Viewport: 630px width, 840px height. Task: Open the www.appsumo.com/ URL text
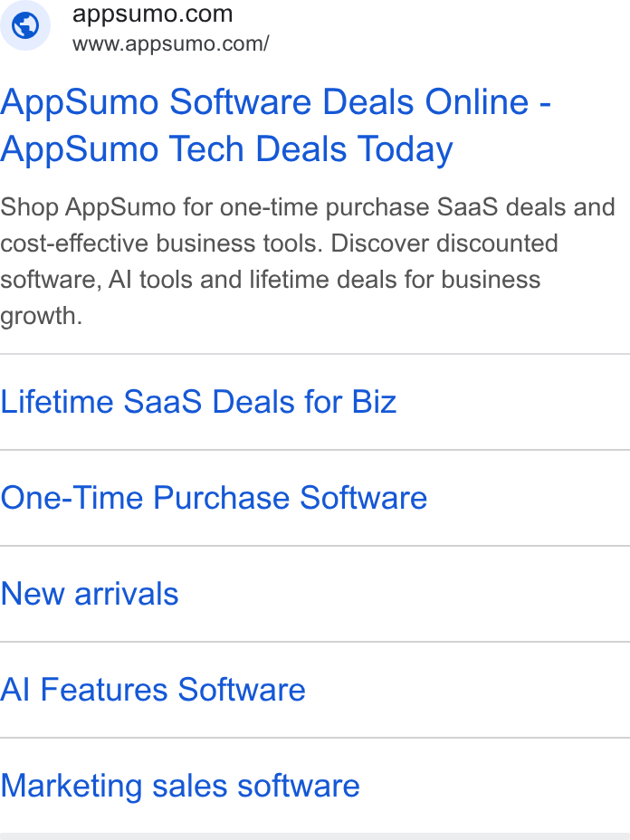click(171, 44)
